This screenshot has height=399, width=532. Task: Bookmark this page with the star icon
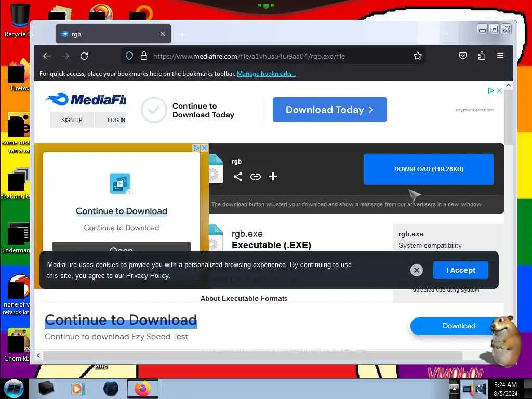point(418,56)
